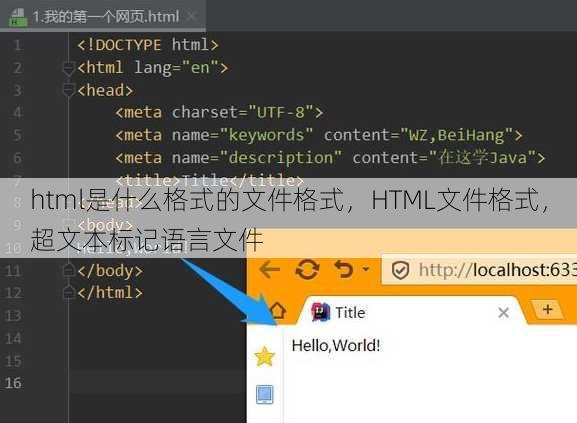Click line number 1 in the gutter
This screenshot has width=577, height=423.
[x=17, y=45]
